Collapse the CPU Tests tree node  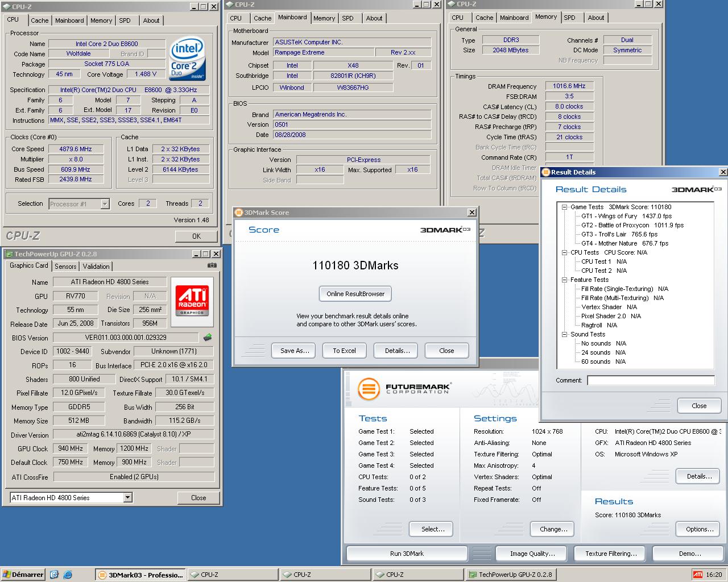[x=564, y=252]
